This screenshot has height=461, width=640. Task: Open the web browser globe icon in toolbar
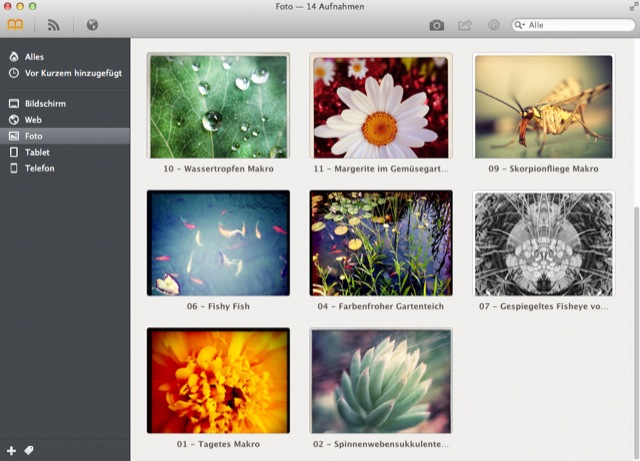[92, 25]
